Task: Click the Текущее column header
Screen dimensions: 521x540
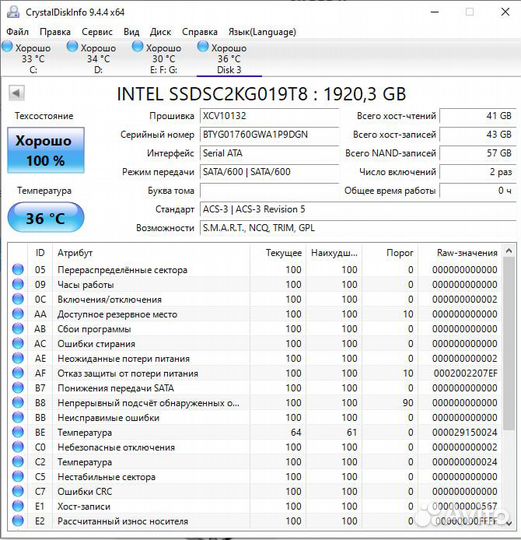Action: point(278,253)
